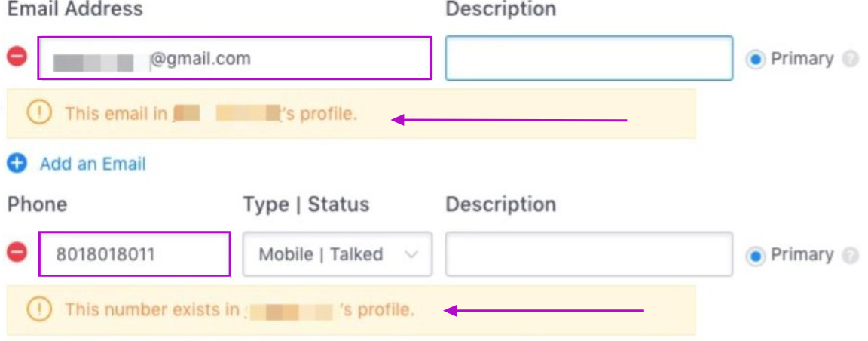Click the red remove icon beside the email
Screen dimensions: 868x341
17,57
